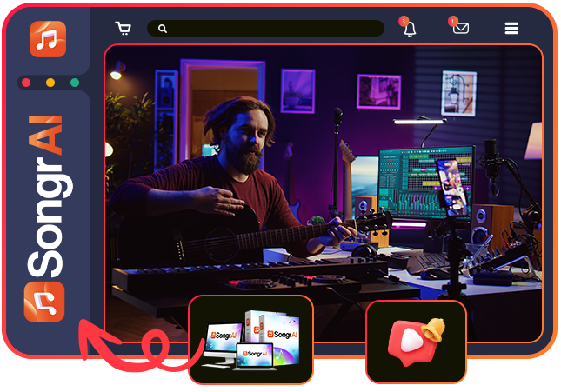Screen dimensions: 561x392
Task: Click the red dot in the sidebar
Action: point(26,83)
